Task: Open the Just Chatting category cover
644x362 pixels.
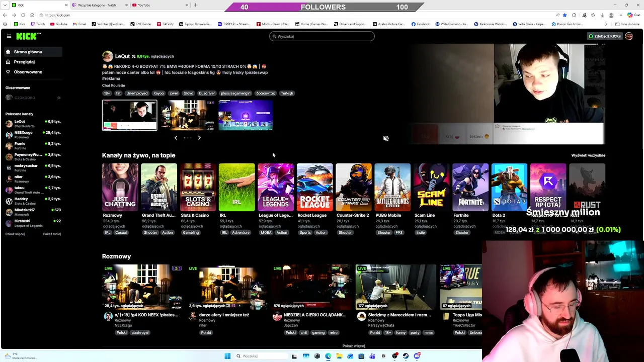Action: pyautogui.click(x=120, y=187)
